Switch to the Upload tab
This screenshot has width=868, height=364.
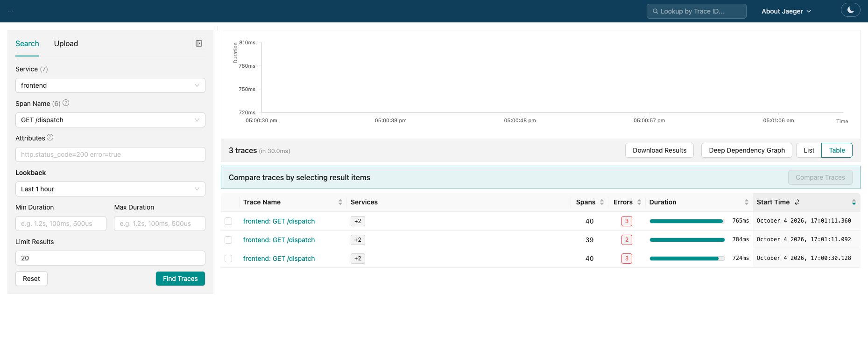[x=66, y=43]
